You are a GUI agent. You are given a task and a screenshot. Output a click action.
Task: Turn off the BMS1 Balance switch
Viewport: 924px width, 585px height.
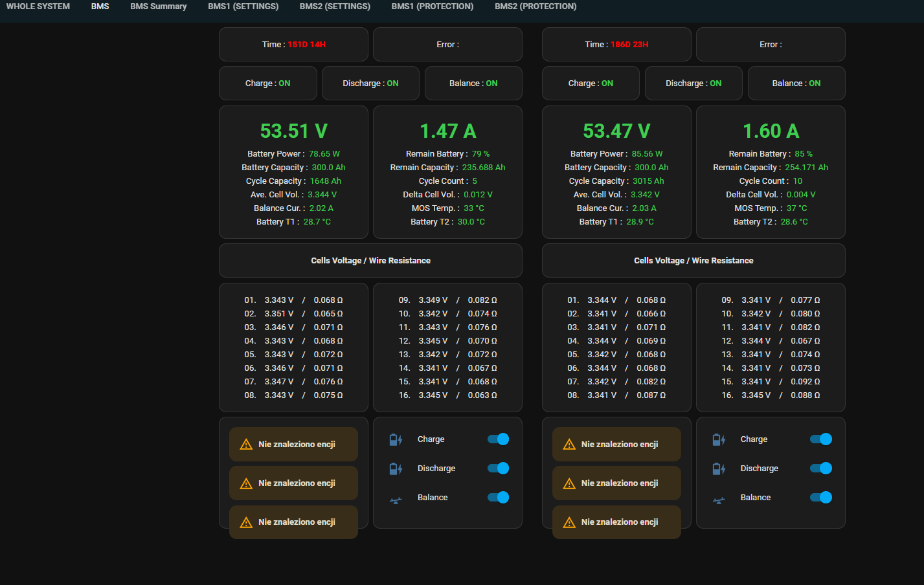498,498
